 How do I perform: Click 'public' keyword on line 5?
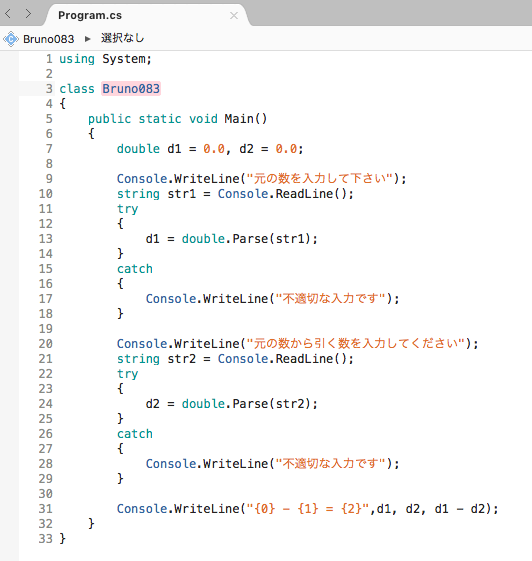pos(109,119)
